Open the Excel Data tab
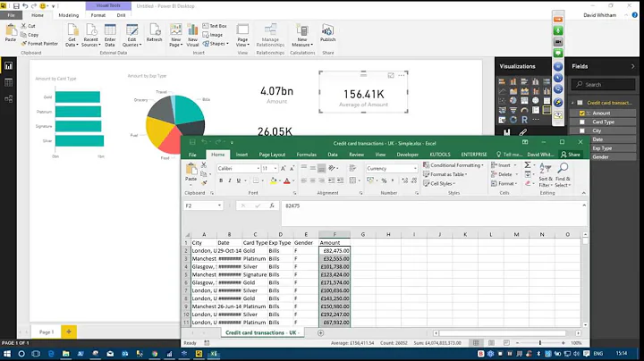 (x=333, y=155)
